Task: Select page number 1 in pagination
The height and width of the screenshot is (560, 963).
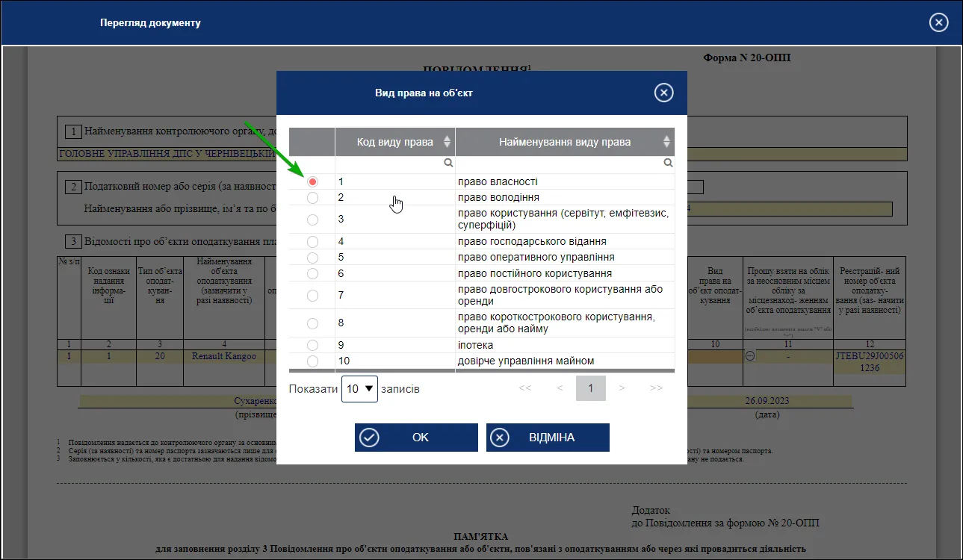Action: click(x=591, y=388)
